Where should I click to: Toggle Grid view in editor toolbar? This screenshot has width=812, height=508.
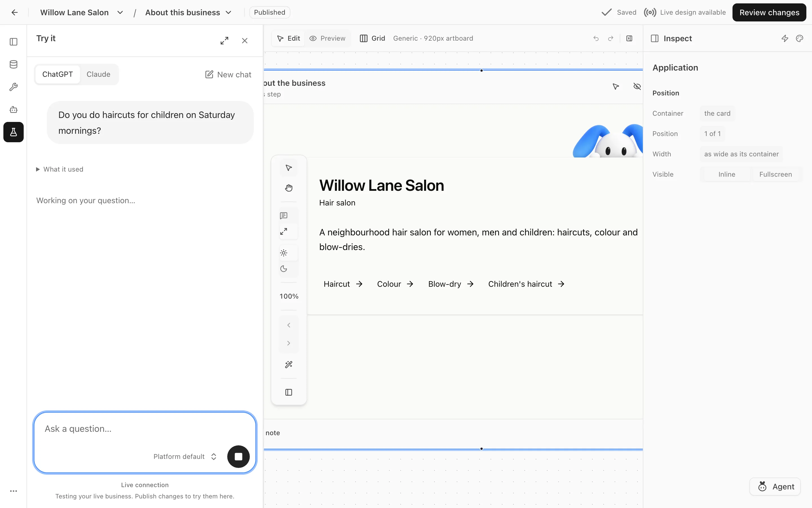pyautogui.click(x=372, y=38)
